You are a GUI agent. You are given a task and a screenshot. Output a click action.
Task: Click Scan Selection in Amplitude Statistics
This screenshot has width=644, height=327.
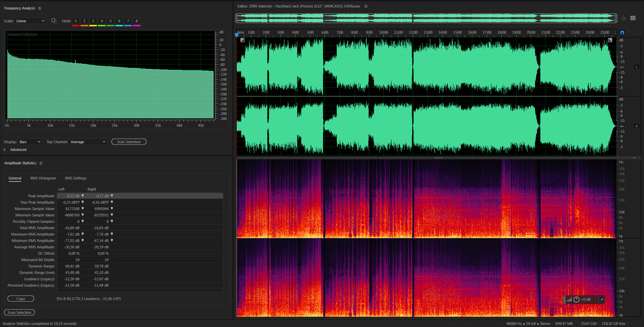(x=19, y=312)
